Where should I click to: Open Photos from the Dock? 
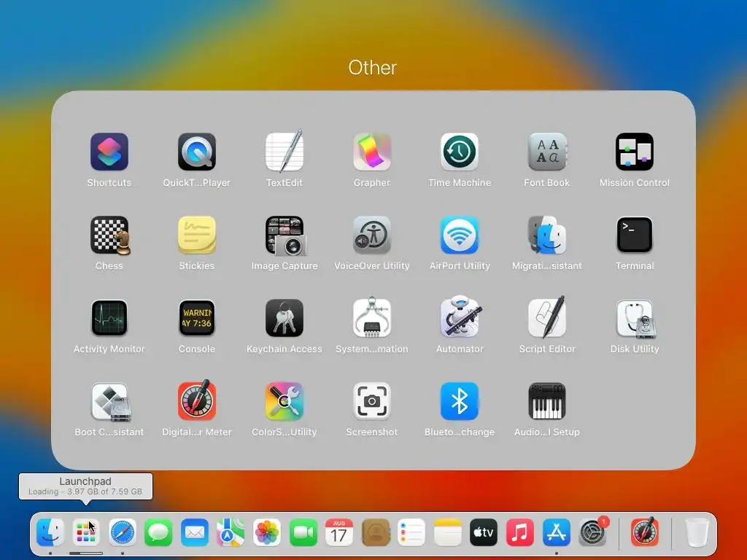point(267,532)
